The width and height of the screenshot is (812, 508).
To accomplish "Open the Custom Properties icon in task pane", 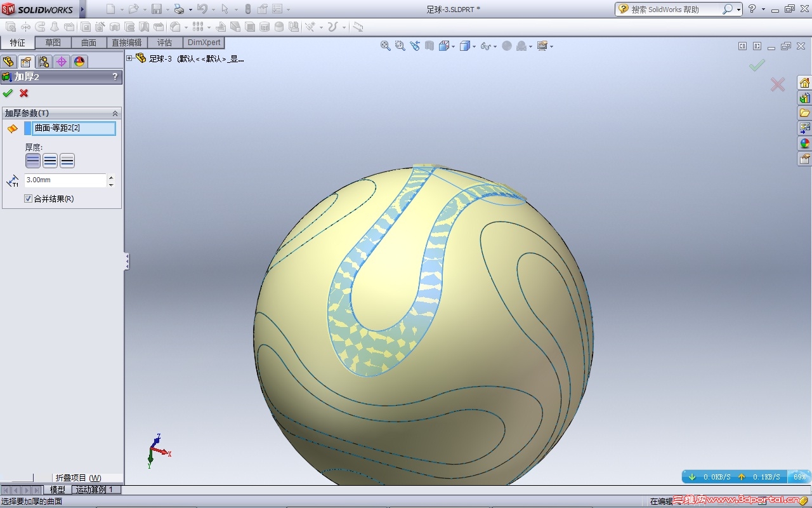I will [804, 159].
